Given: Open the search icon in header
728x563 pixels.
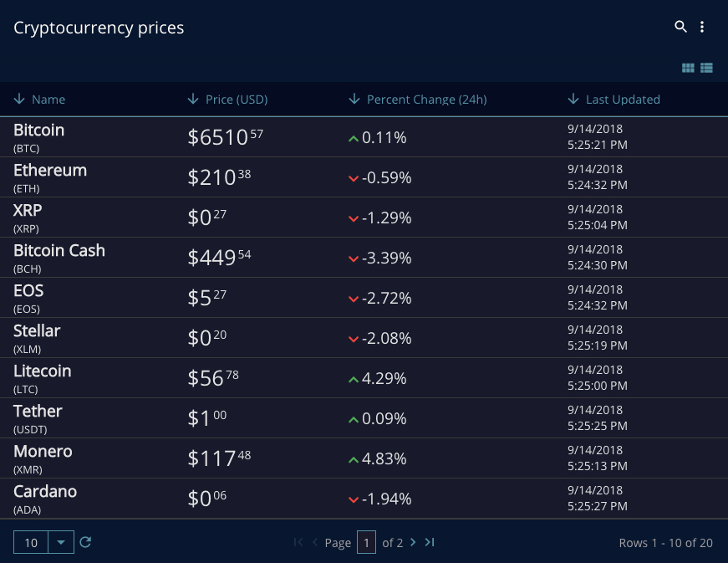Looking at the screenshot, I should point(680,27).
